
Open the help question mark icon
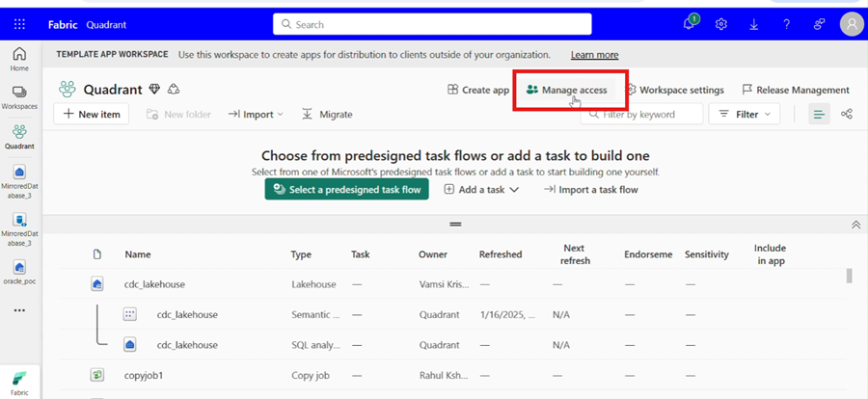[x=786, y=24]
